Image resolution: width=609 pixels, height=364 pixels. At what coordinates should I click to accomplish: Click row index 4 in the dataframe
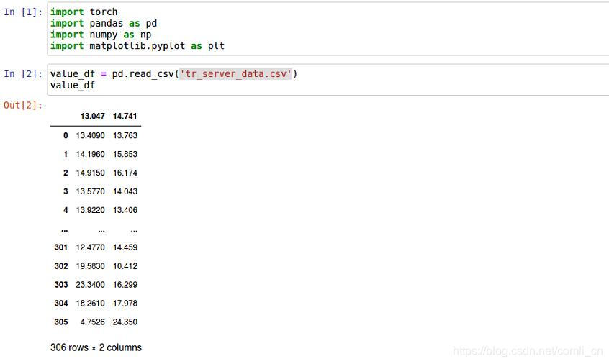[x=66, y=210]
